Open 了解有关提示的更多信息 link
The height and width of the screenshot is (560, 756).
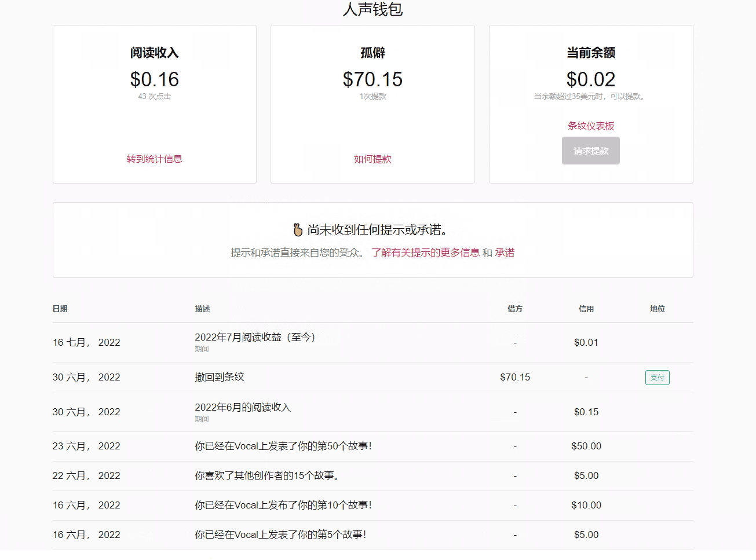pyautogui.click(x=426, y=252)
